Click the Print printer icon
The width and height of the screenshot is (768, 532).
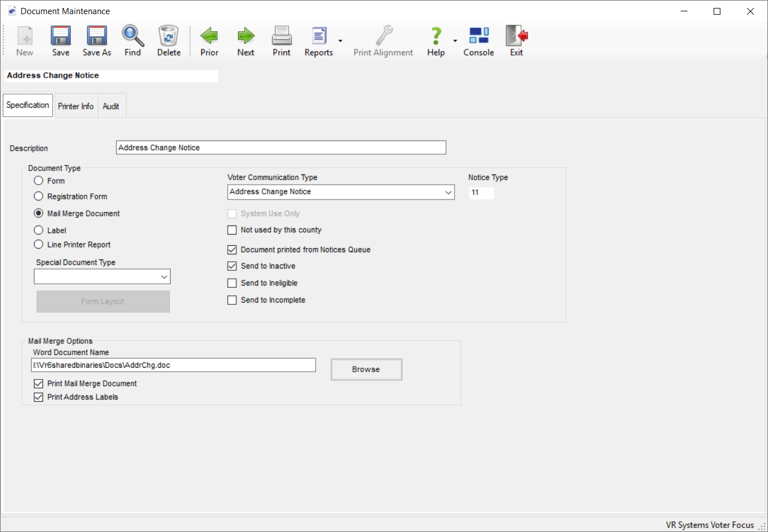coord(281,36)
